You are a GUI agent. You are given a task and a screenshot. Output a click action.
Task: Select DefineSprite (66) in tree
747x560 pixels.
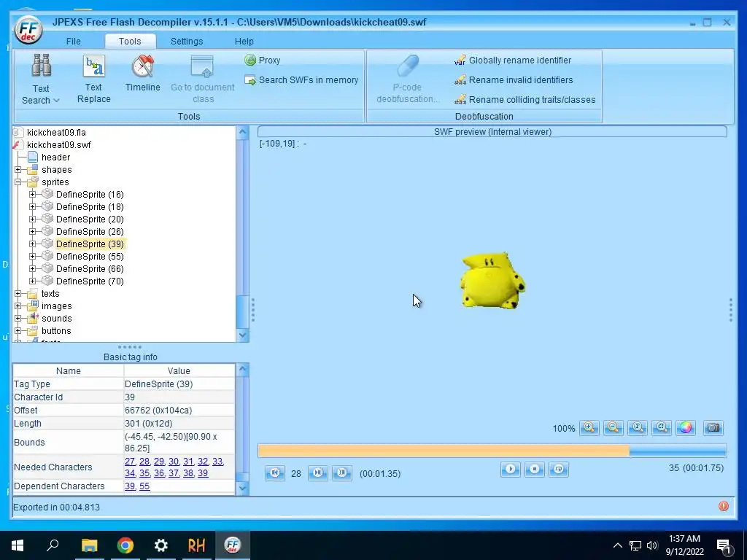[90, 268]
